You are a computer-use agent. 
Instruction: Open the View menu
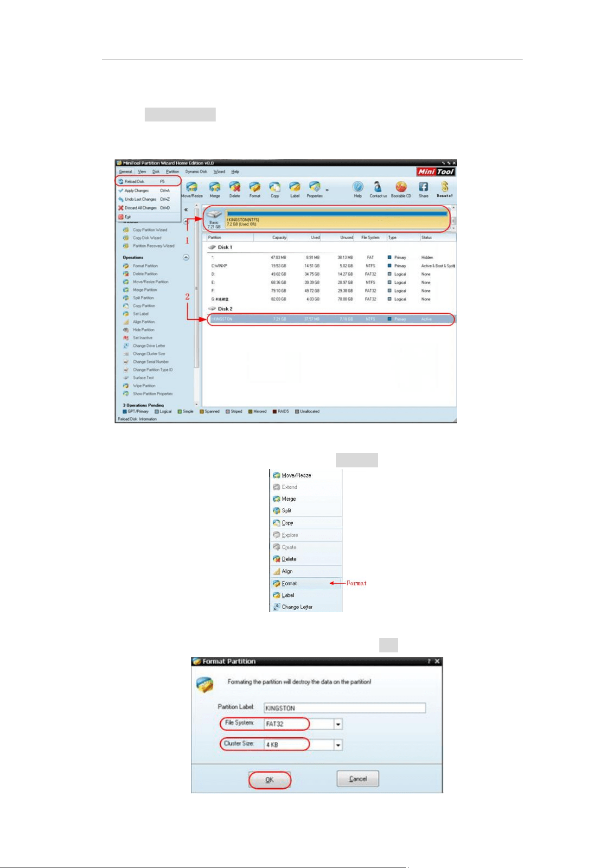pos(142,172)
